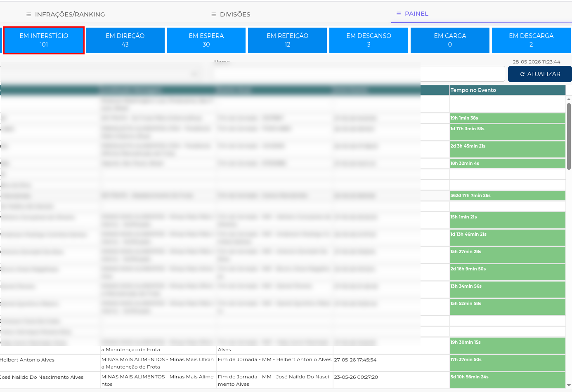Click MINAS MAIS ALIMENTOS cell in Helbert row
The image size is (572, 392).
click(x=158, y=363)
